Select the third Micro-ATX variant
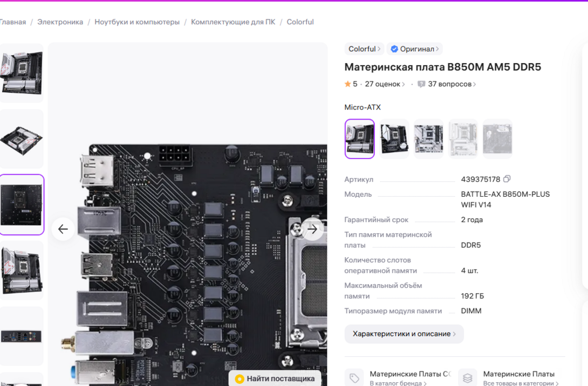588x386 pixels. tap(428, 139)
